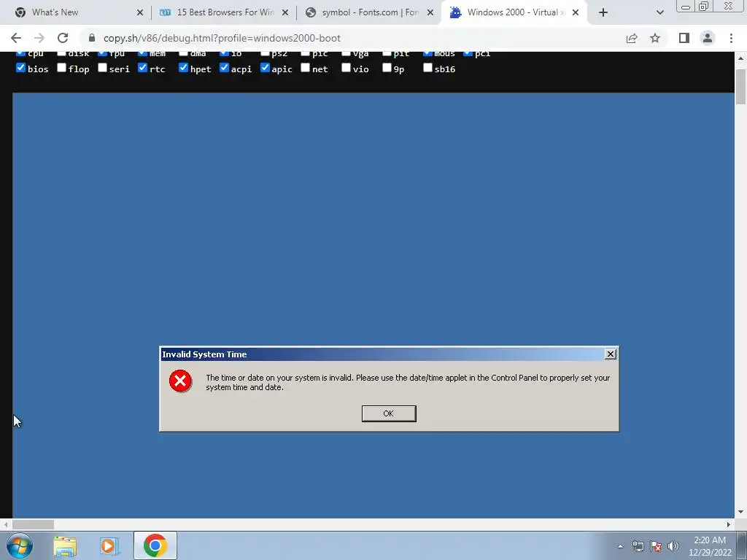Uncheck the hpet checkbox
This screenshot has height=560, width=747.
pos(183,68)
